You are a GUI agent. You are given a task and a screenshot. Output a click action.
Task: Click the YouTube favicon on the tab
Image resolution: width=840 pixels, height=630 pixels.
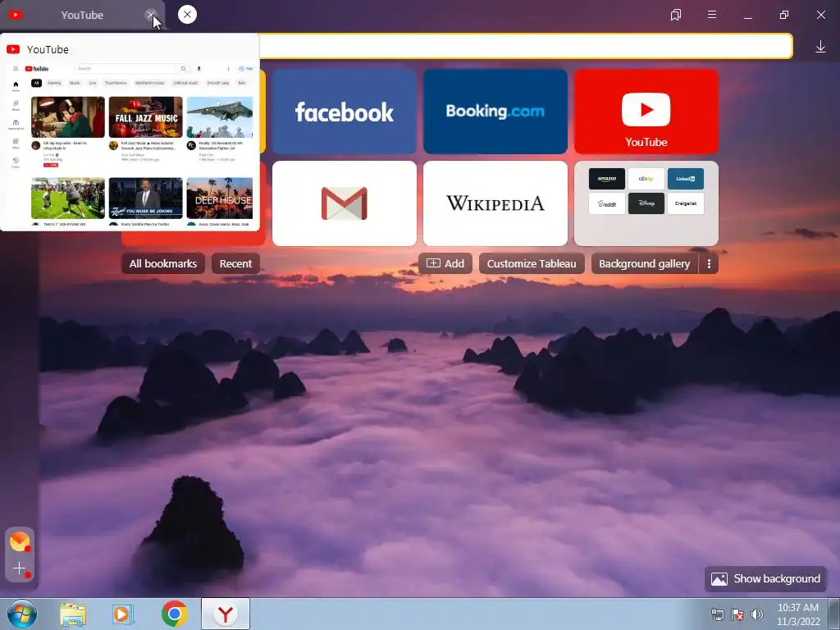(15, 15)
